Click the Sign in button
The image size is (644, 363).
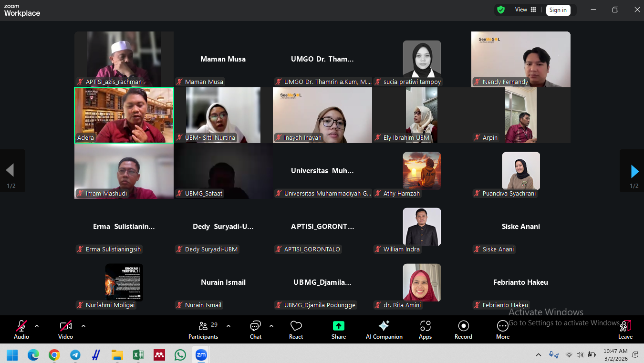click(558, 10)
